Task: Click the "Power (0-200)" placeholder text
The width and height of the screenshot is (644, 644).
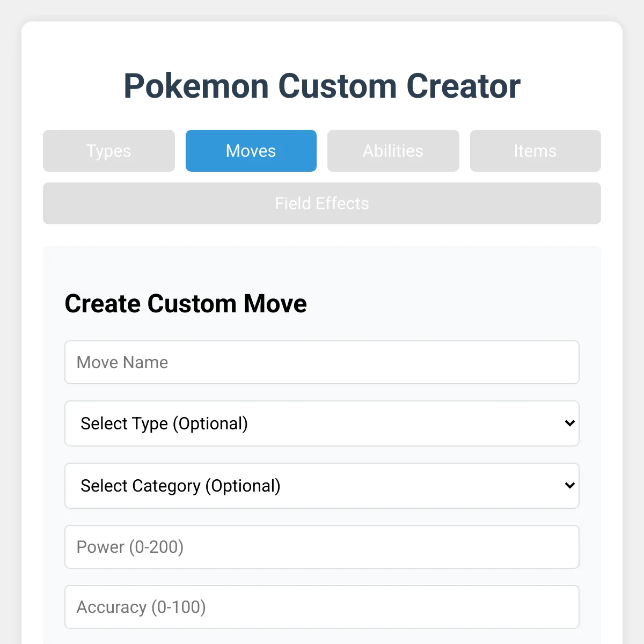Action: 130,547
